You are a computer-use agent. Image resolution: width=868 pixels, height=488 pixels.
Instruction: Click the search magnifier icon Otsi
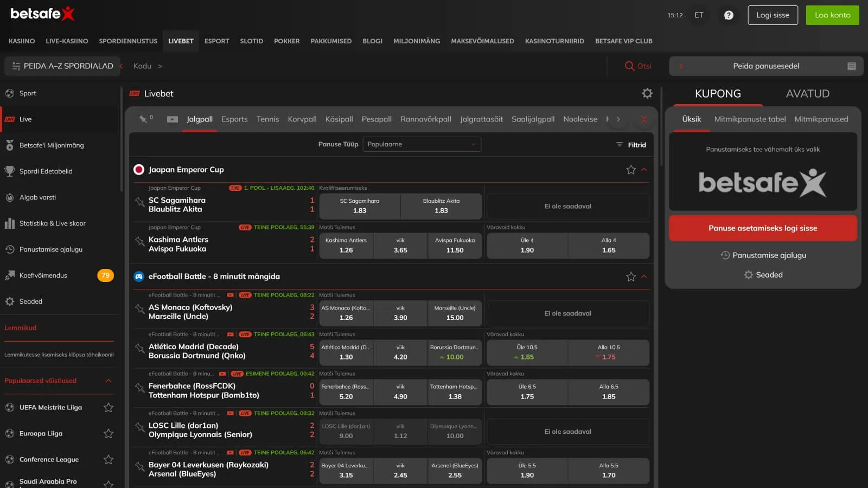tap(638, 66)
